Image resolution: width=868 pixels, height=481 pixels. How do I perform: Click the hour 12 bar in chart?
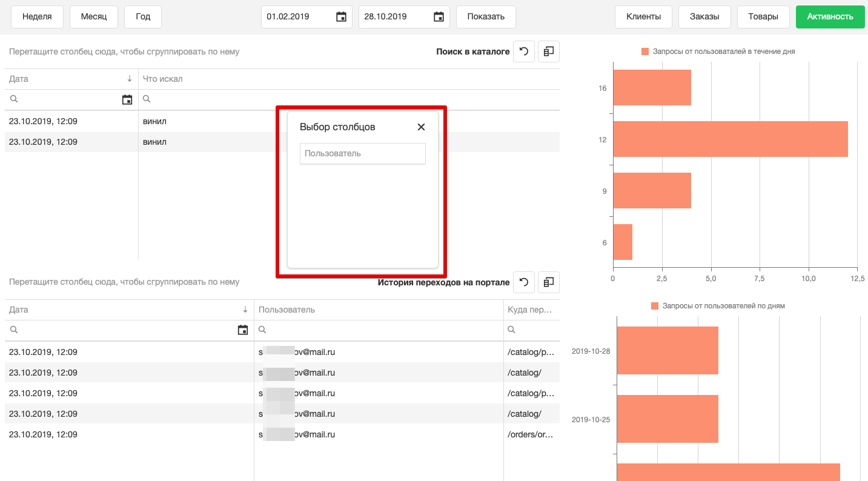[x=730, y=139]
